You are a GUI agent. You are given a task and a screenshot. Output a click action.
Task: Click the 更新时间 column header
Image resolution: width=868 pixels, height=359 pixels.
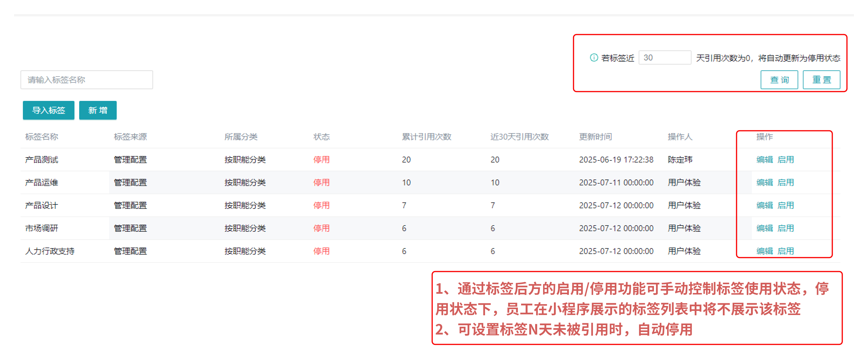point(595,136)
